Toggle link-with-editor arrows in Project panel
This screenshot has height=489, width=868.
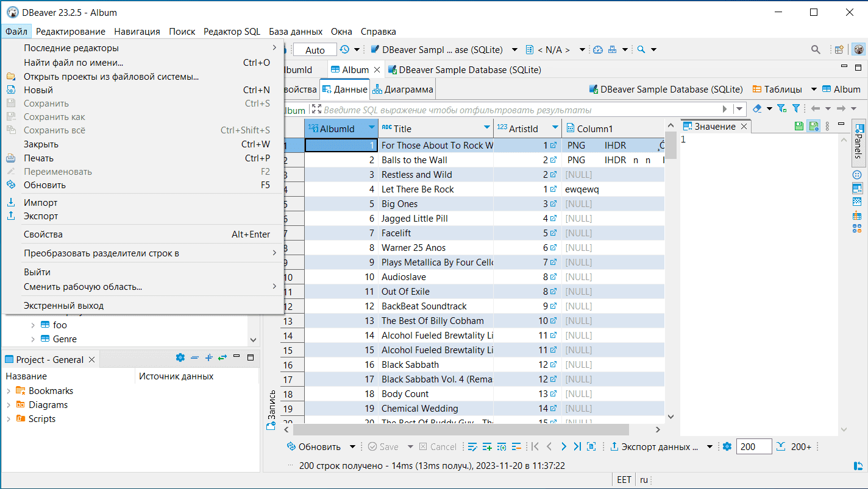222,358
